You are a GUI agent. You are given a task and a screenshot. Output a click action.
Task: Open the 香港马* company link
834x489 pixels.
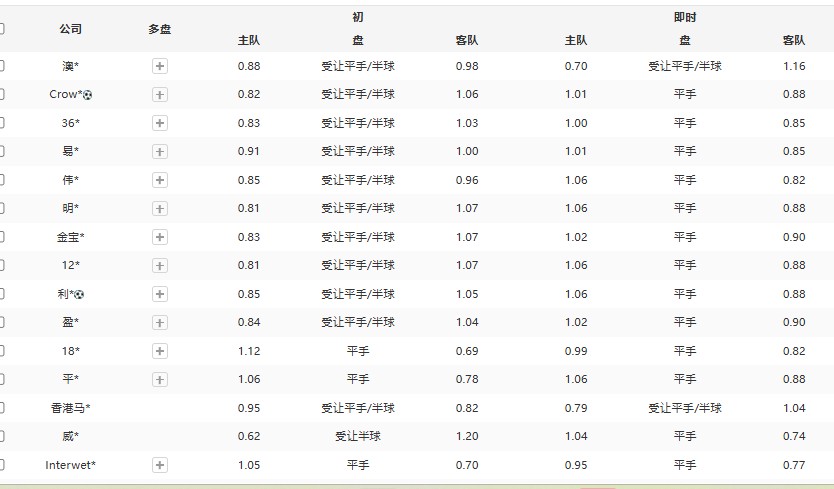click(70, 408)
